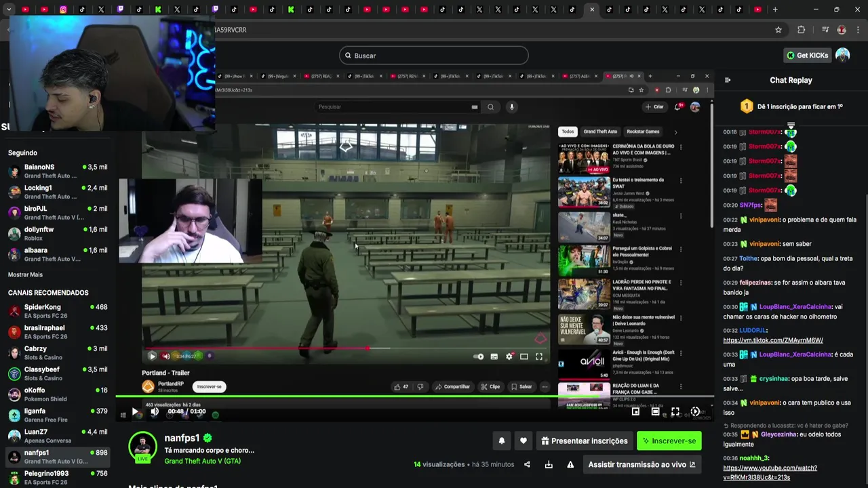The height and width of the screenshot is (488, 868).
Task: Select brasilraphael recommended channel
Action: [58, 332]
